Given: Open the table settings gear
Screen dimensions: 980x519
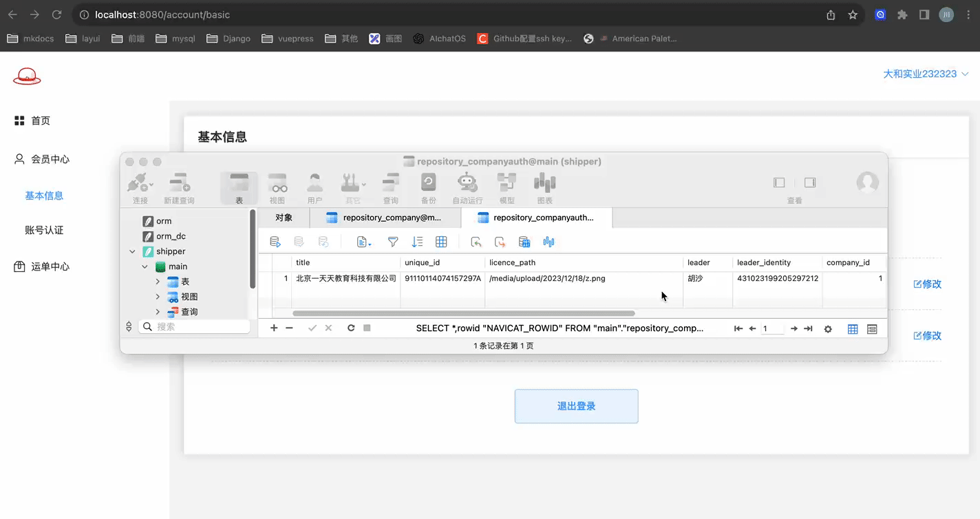Looking at the screenshot, I should (828, 329).
